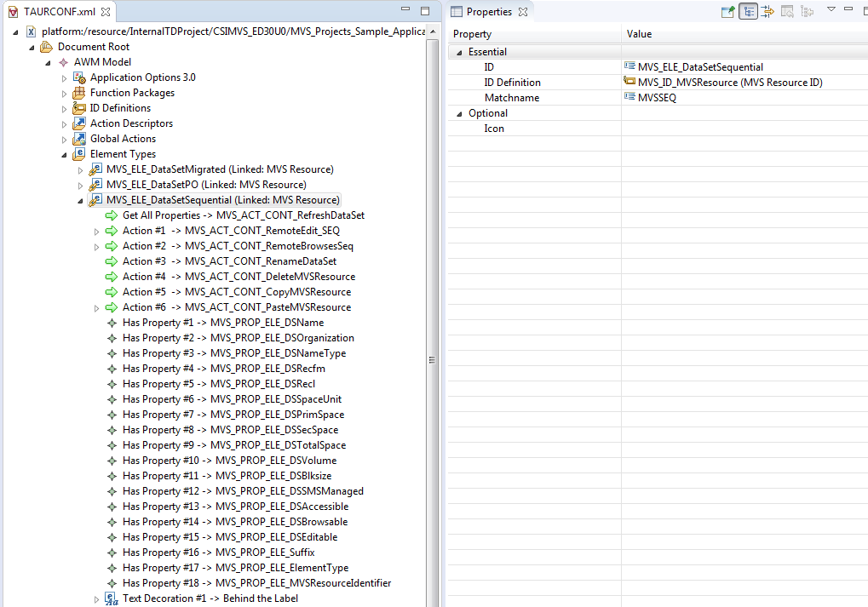Expand Action #1 RemoteEdit_SEQ entry
This screenshot has width=868, height=607.
click(96, 230)
